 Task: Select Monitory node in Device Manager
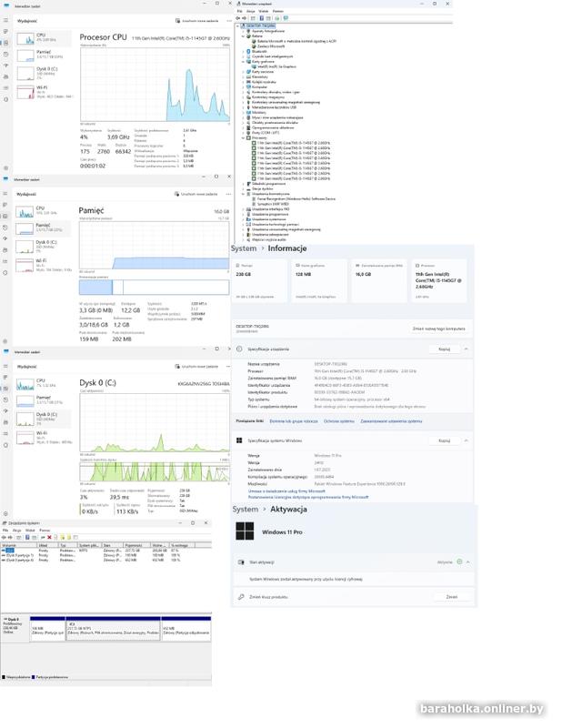(256, 112)
